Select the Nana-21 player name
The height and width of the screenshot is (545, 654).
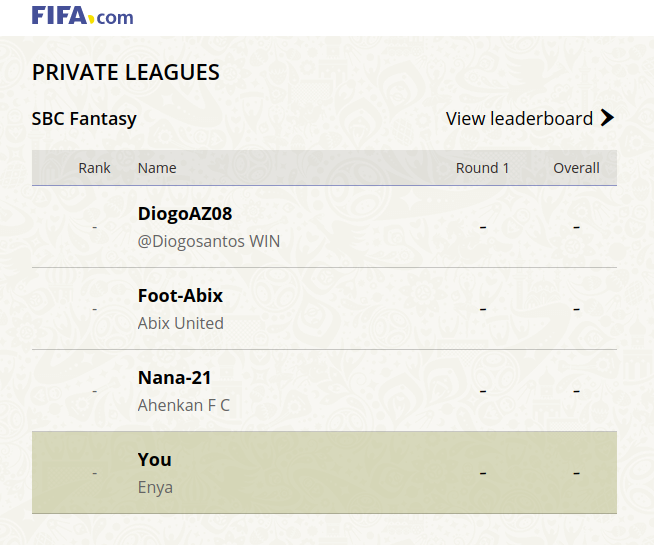(174, 378)
